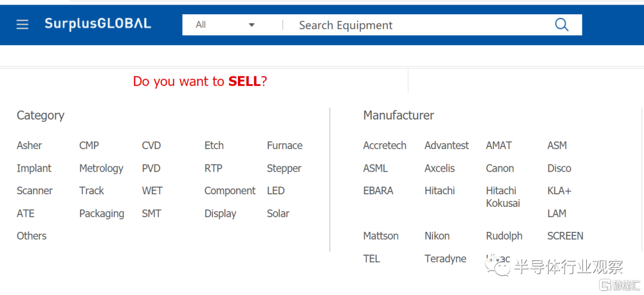Open the Others category
The height and width of the screenshot is (295, 644).
tap(32, 236)
